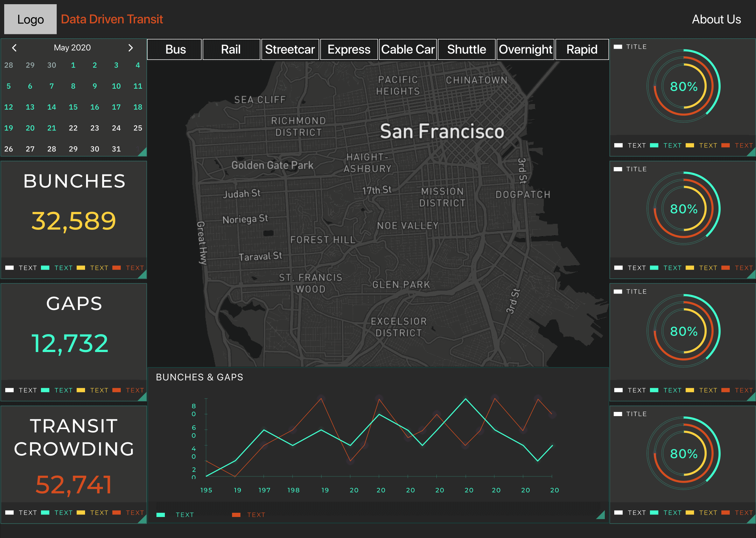The height and width of the screenshot is (538, 756).
Task: Toggle yellow legend item in Bunches card
Action: [x=81, y=268]
